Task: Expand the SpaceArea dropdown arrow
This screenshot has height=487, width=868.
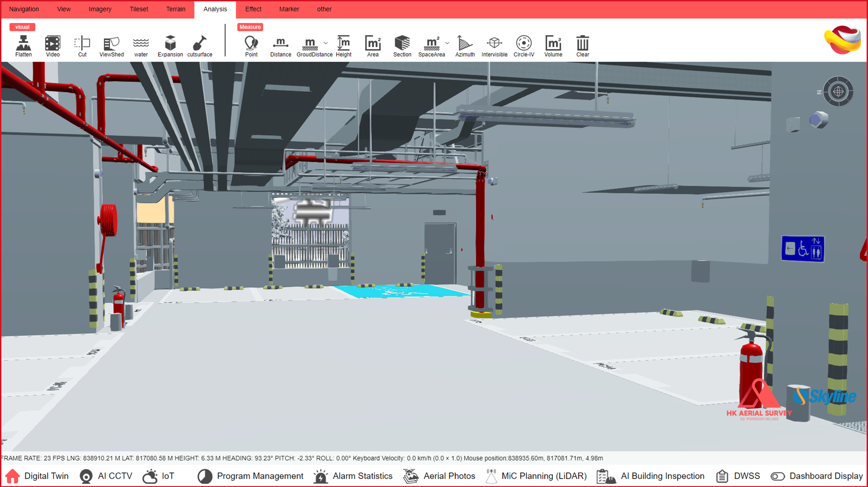Action: coord(447,43)
